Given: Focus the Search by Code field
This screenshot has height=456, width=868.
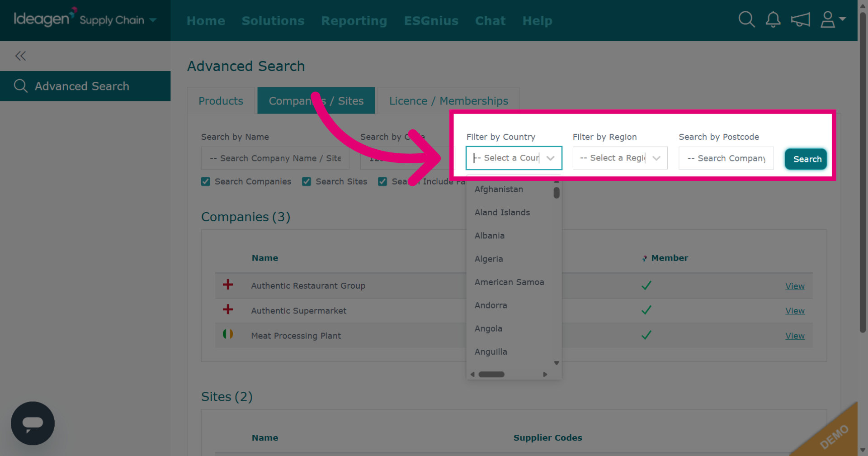Looking at the screenshot, I should pos(407,158).
